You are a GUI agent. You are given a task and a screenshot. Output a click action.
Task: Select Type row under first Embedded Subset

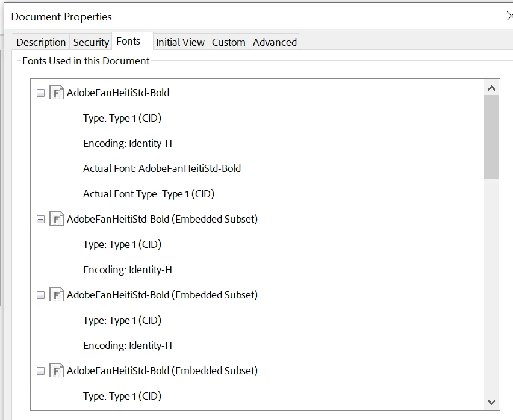coord(122,244)
